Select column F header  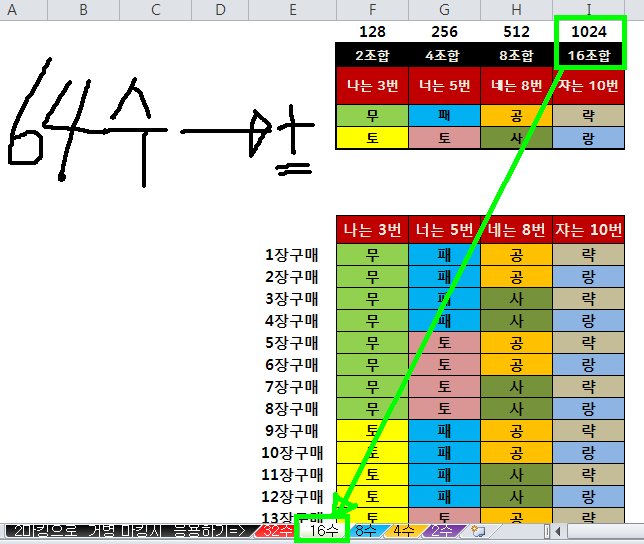(372, 9)
